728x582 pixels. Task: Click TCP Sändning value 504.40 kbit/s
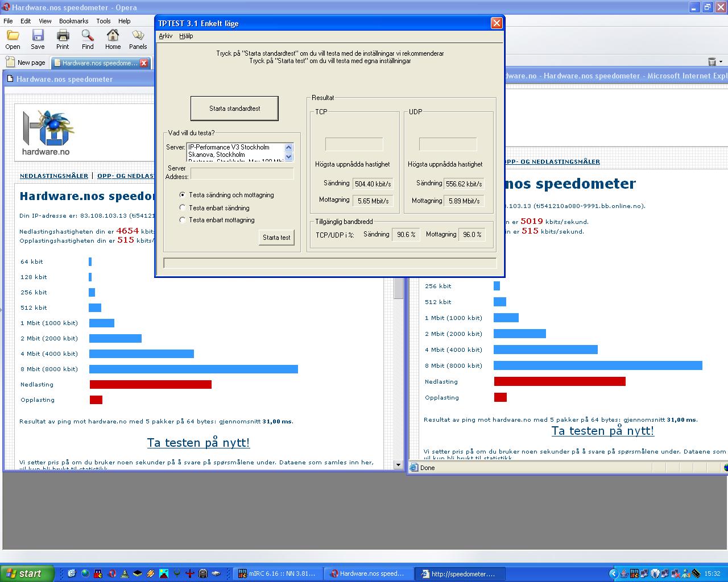pos(373,184)
